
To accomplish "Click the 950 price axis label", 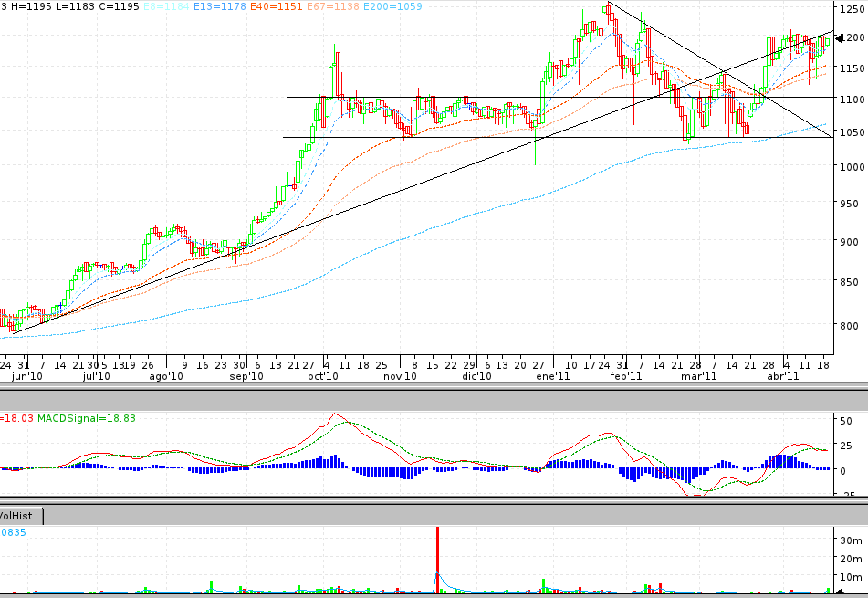I will point(849,204).
